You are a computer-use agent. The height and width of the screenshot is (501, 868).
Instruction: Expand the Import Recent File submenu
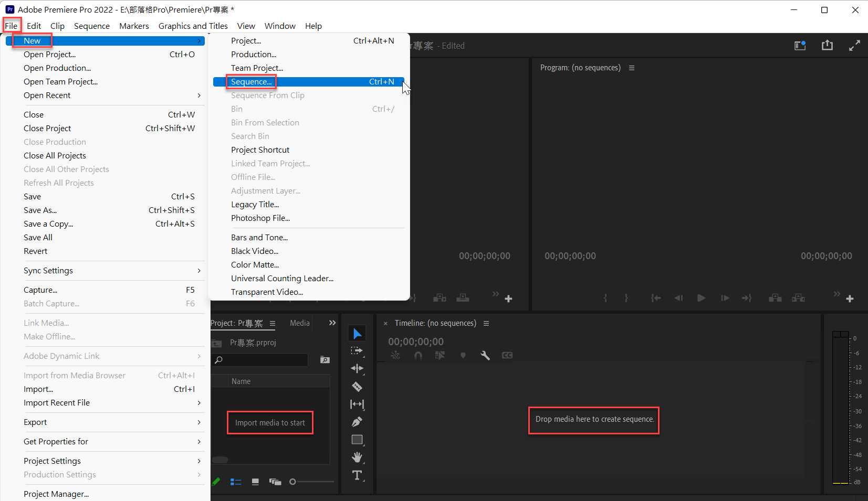tap(110, 403)
